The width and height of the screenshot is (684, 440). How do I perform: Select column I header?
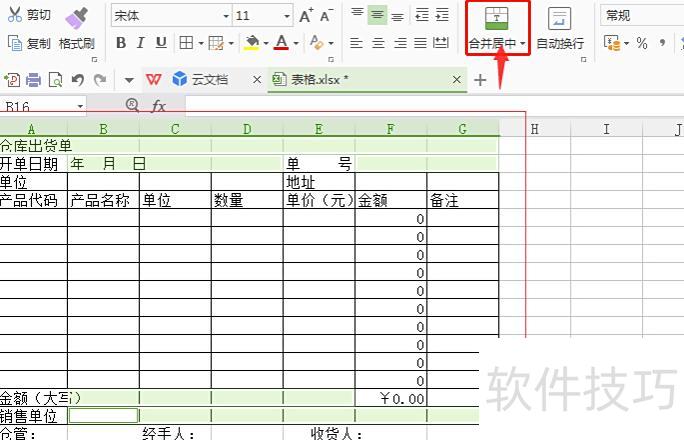click(x=606, y=129)
